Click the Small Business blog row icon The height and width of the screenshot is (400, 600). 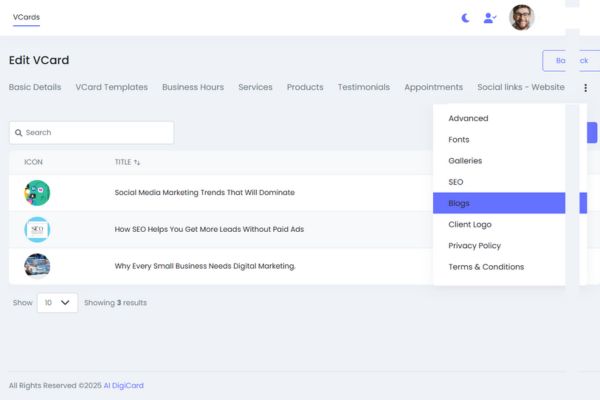click(x=37, y=265)
